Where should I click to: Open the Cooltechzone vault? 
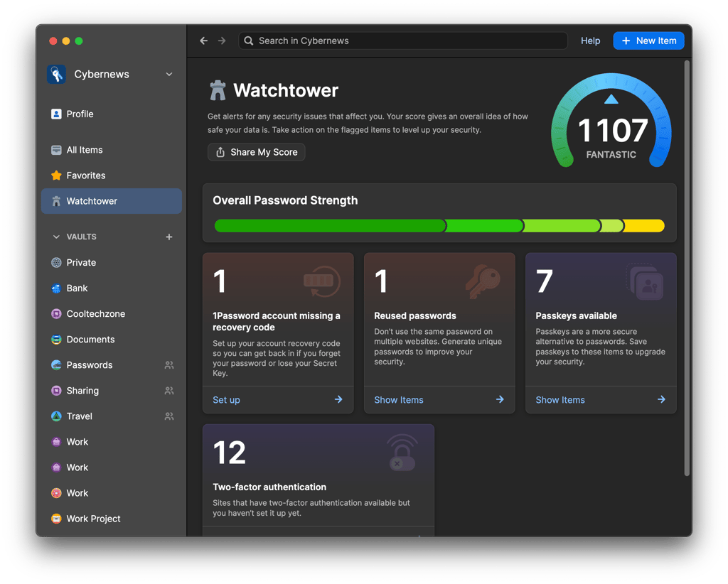point(112,314)
